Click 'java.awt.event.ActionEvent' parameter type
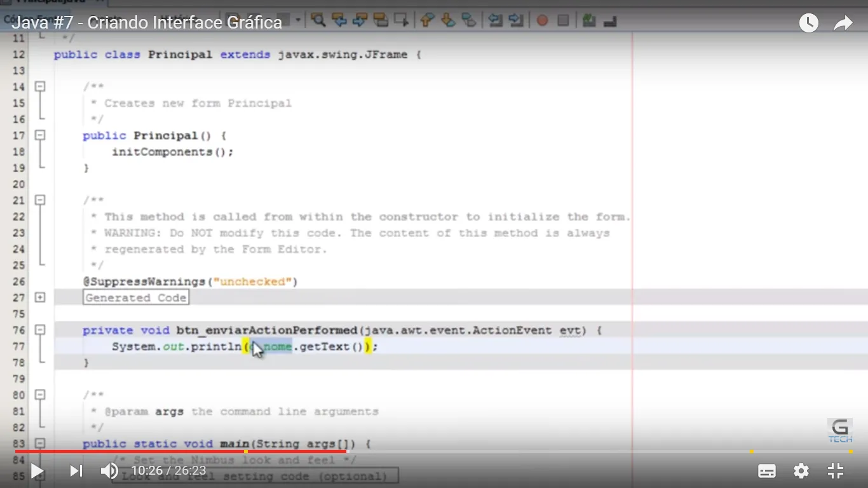This screenshot has width=868, height=488. tap(458, 330)
